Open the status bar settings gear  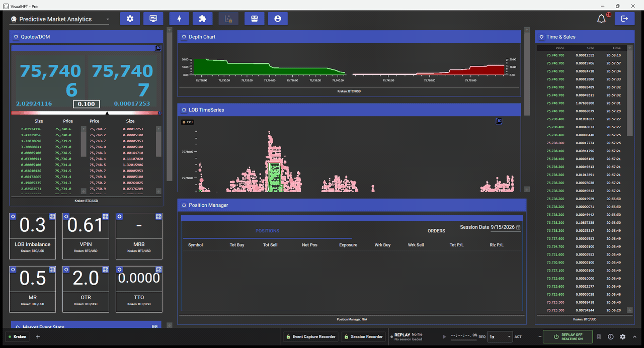click(623, 337)
